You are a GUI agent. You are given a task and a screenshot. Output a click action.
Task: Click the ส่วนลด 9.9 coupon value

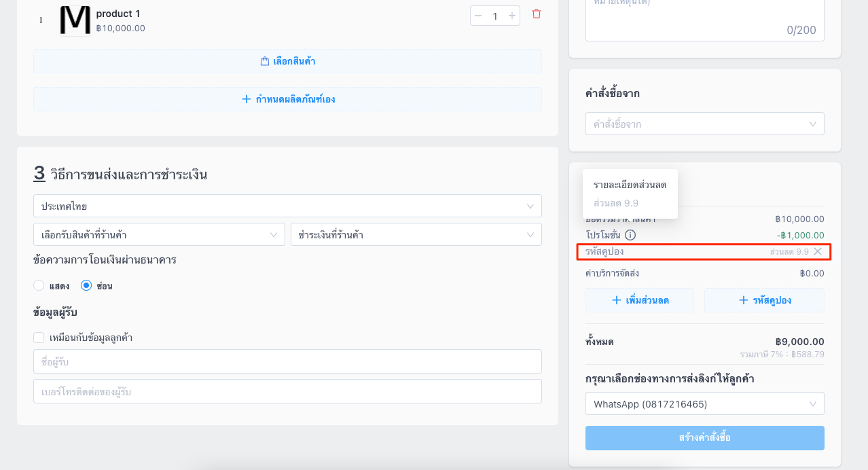(789, 251)
